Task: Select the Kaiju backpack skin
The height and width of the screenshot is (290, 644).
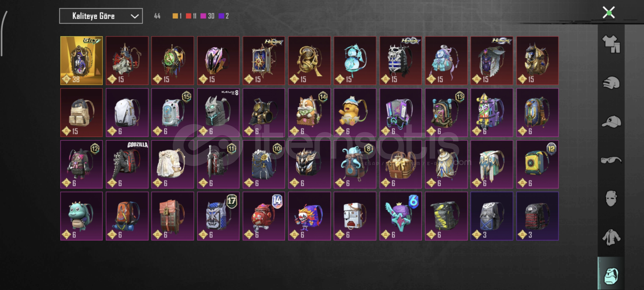Action: (218, 113)
